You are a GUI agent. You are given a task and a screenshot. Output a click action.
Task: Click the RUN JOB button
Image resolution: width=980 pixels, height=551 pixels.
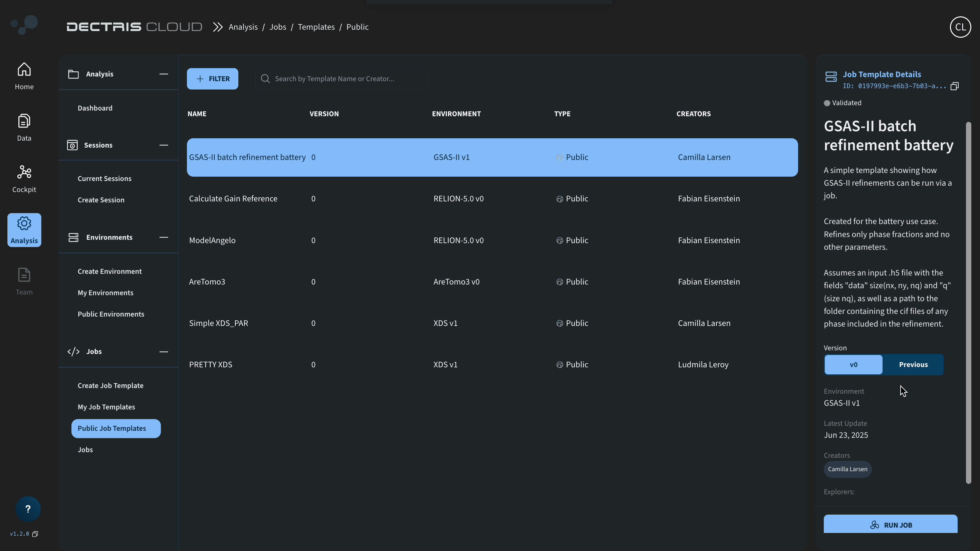coord(890,524)
